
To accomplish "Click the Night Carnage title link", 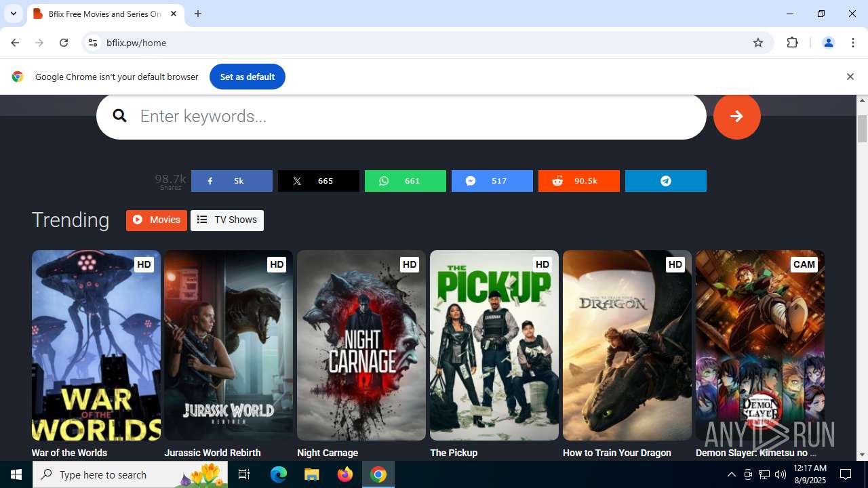I will click(x=328, y=453).
